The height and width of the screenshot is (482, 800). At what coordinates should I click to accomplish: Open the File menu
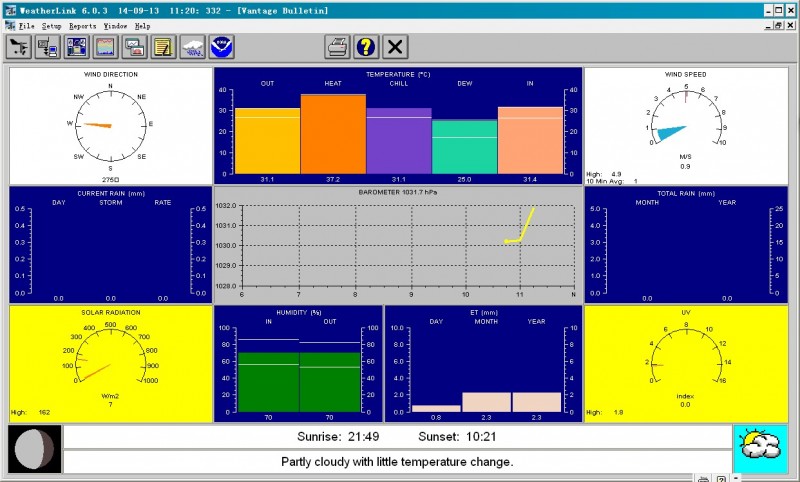click(x=27, y=26)
